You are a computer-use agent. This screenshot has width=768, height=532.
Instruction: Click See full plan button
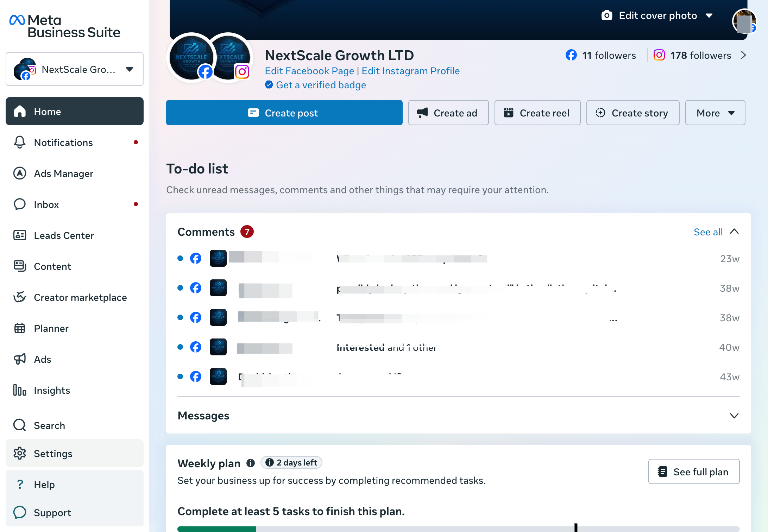coord(694,472)
